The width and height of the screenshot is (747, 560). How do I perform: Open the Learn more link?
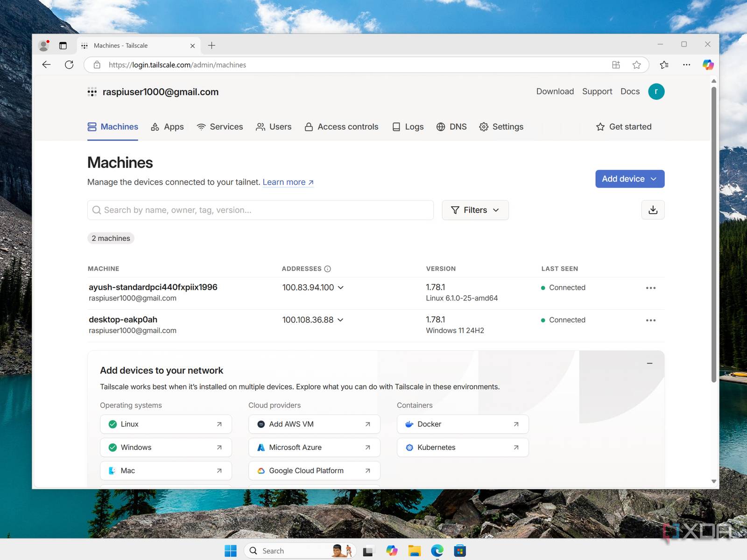[288, 182]
